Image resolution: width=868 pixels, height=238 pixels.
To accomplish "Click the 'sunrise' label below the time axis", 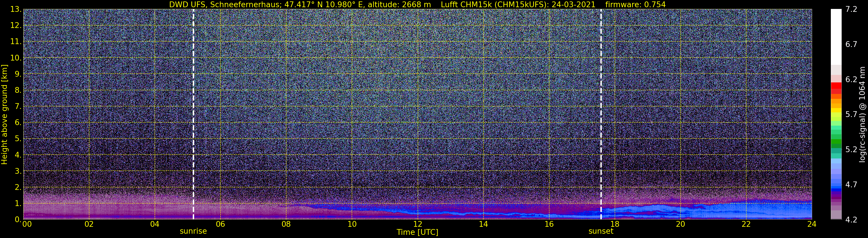I will [193, 231].
